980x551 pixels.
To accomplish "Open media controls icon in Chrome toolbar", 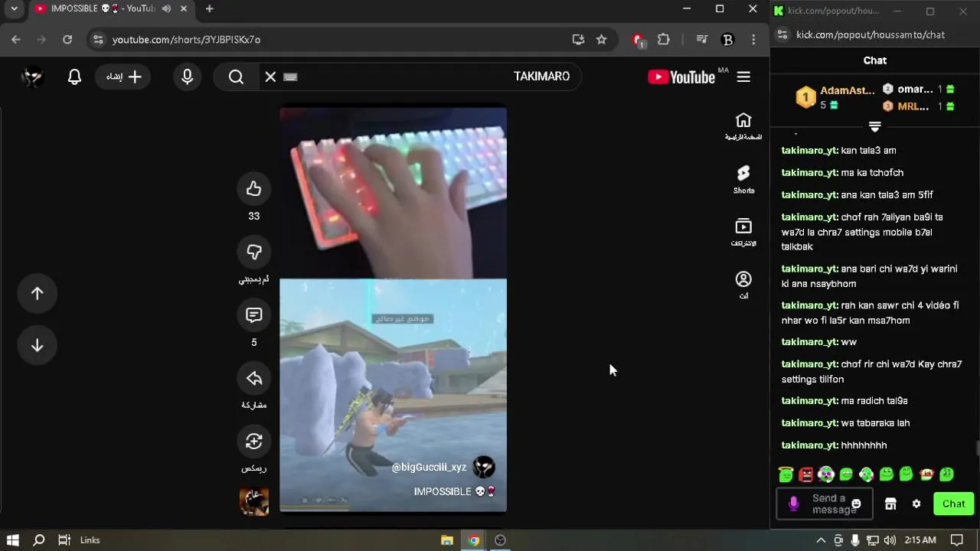I will (702, 40).
